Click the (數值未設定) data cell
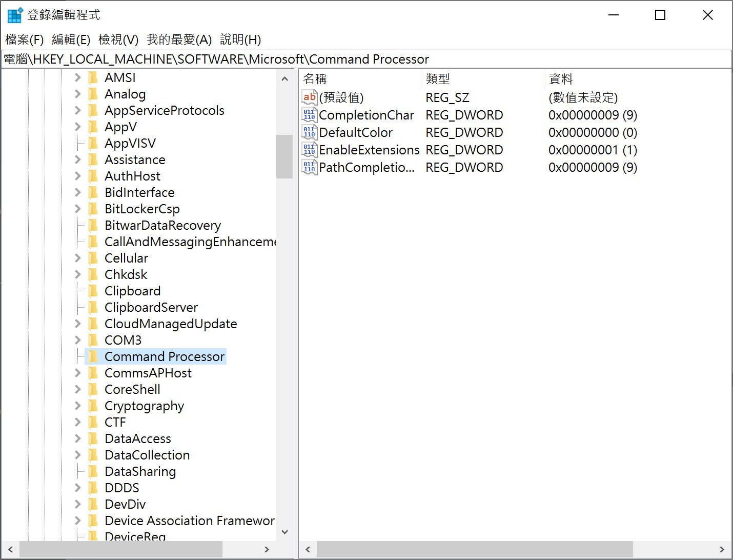Screen dimensions: 733x560 coord(583,97)
